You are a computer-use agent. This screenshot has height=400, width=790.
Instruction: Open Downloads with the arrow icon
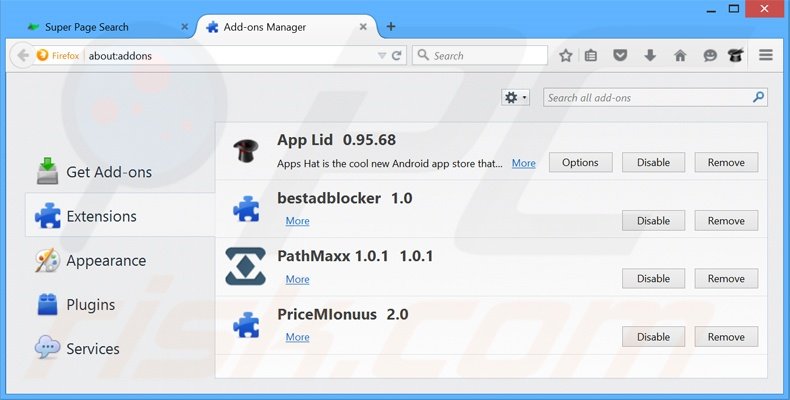[650, 55]
